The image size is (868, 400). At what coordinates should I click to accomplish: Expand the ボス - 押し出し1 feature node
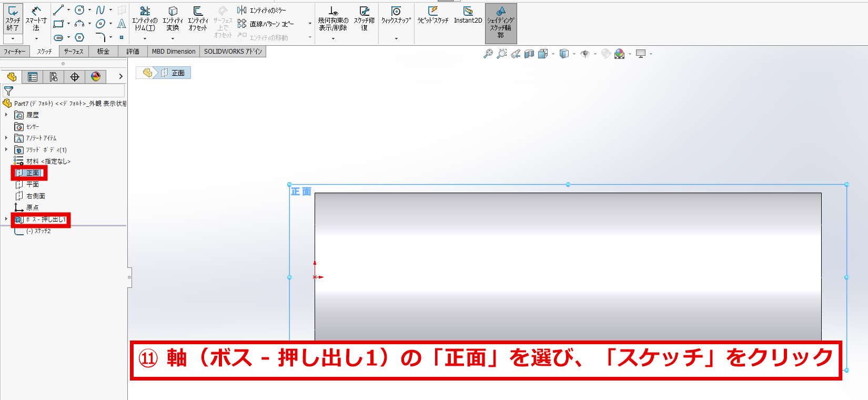(x=6, y=219)
